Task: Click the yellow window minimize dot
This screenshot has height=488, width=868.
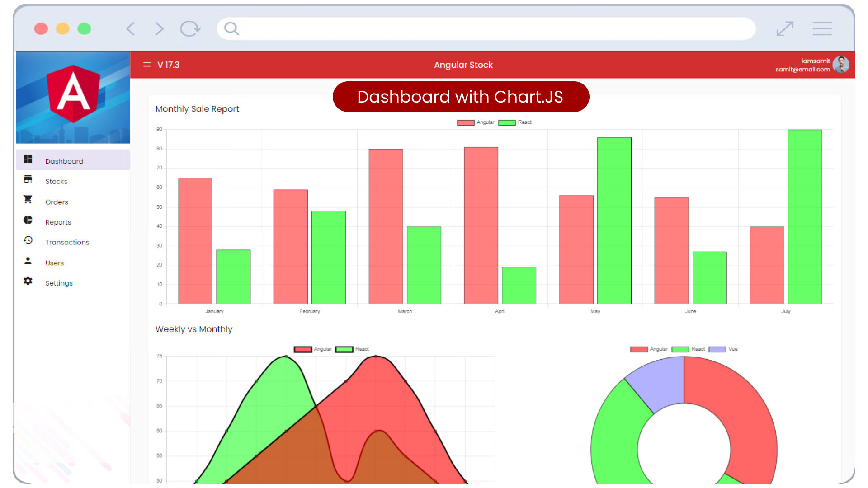Action: [x=62, y=29]
